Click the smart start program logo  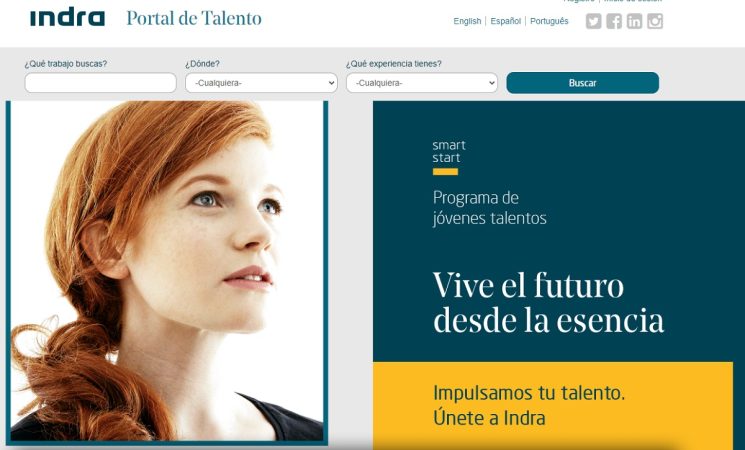(x=449, y=157)
